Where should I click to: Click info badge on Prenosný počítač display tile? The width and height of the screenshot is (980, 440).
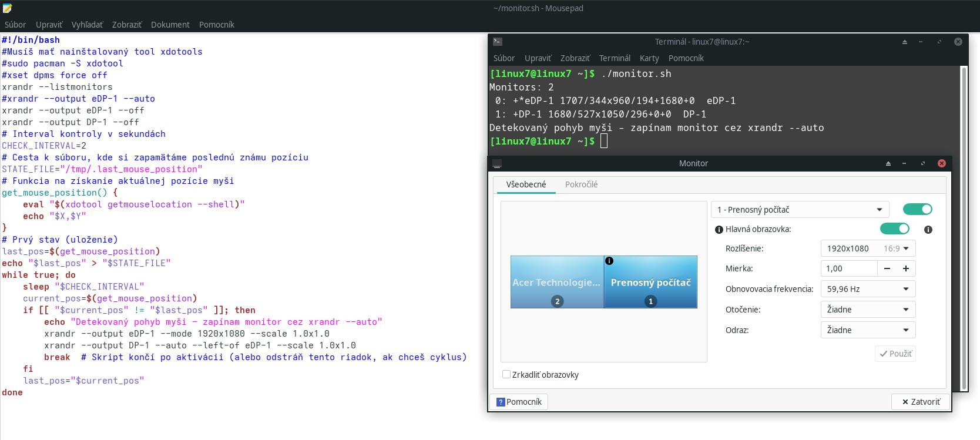point(609,261)
